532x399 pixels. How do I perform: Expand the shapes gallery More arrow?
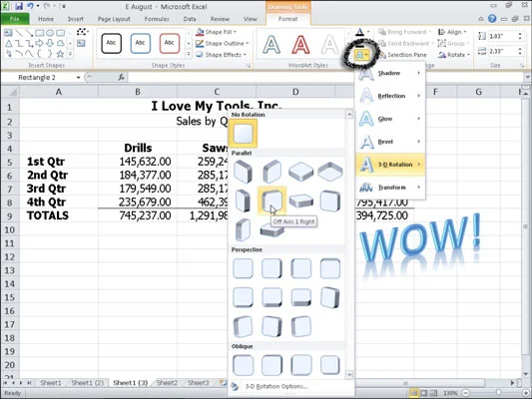pos(70,54)
